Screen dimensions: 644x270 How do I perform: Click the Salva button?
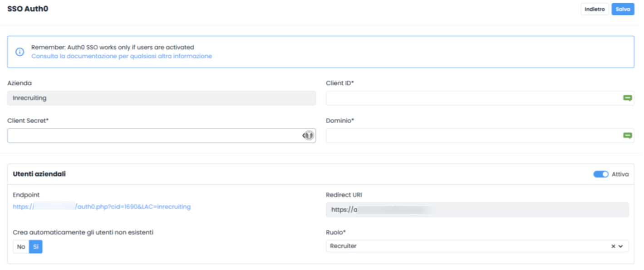coord(623,9)
